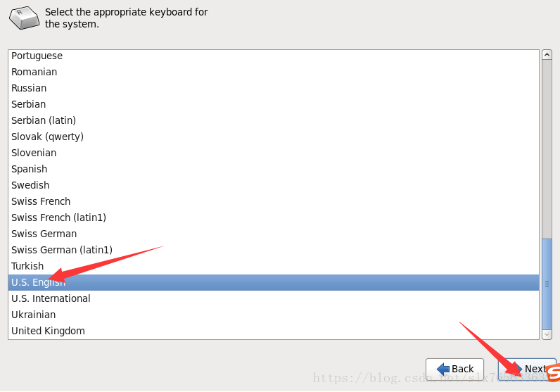
Task: Click the keyboard icon in header
Action: (x=25, y=18)
